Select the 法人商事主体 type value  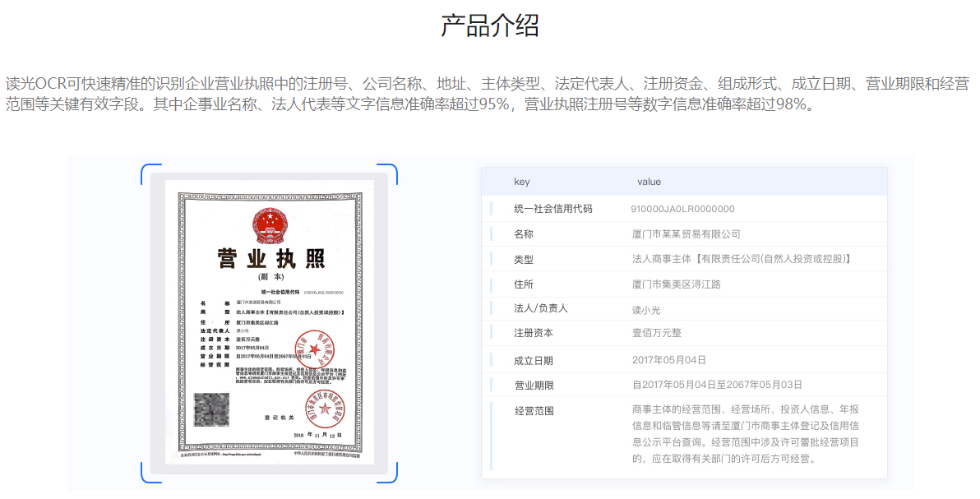pyautogui.click(x=742, y=259)
